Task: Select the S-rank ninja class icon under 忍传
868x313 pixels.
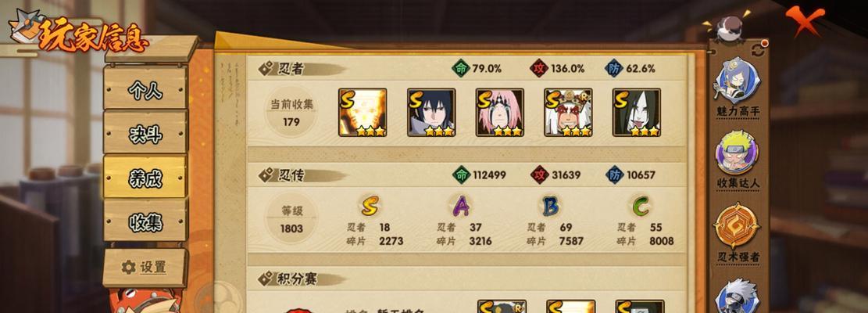Action: coord(369,206)
